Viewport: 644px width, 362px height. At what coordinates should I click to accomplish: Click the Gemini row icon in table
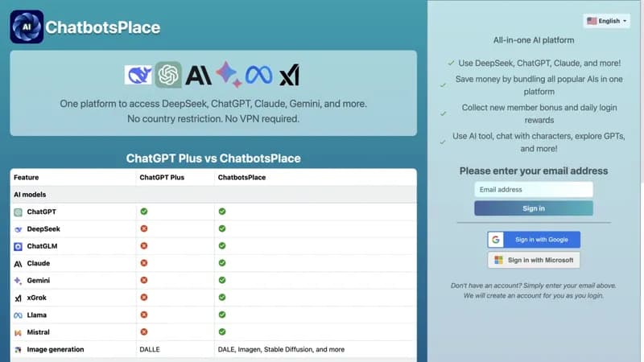(x=18, y=281)
